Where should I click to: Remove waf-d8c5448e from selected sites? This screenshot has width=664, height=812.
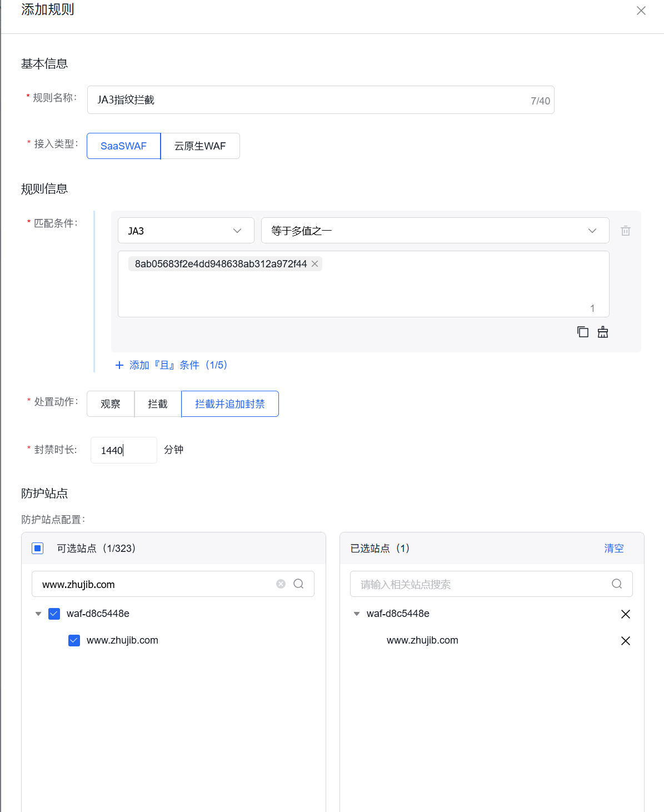(626, 614)
